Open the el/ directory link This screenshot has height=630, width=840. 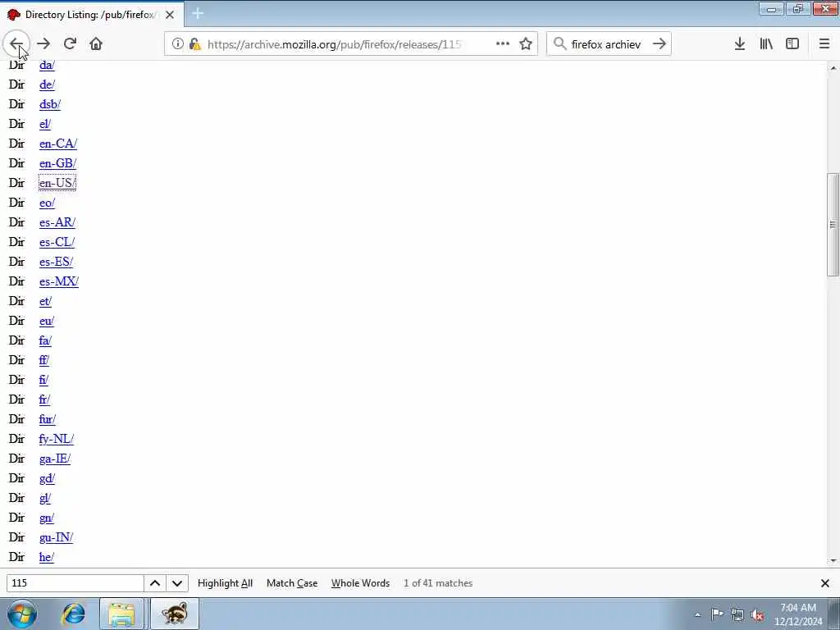pos(45,125)
